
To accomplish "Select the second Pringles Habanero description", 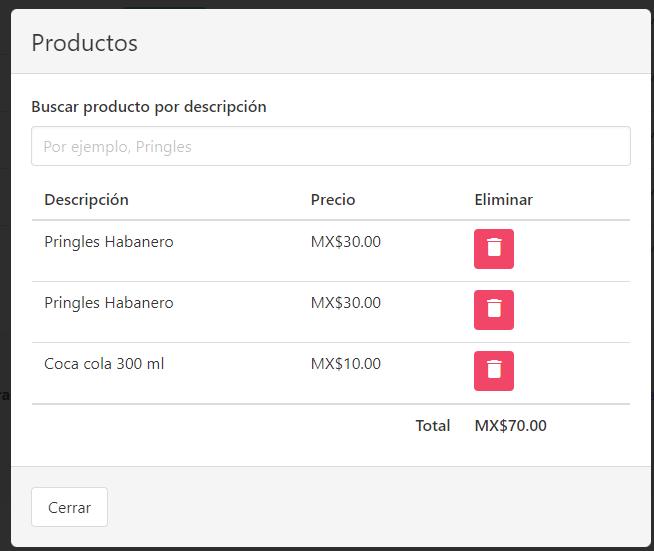I will pyautogui.click(x=109, y=303).
